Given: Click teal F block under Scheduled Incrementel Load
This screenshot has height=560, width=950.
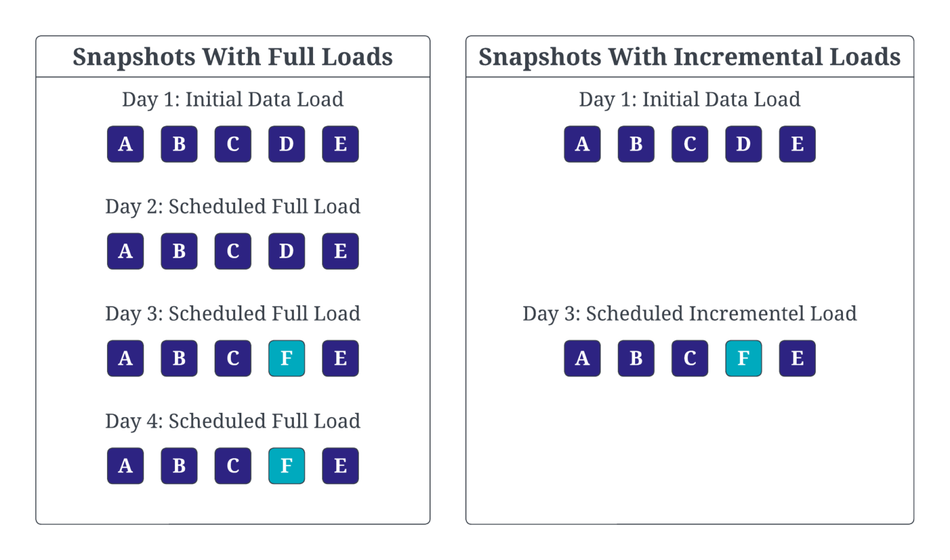Looking at the screenshot, I should tap(743, 358).
